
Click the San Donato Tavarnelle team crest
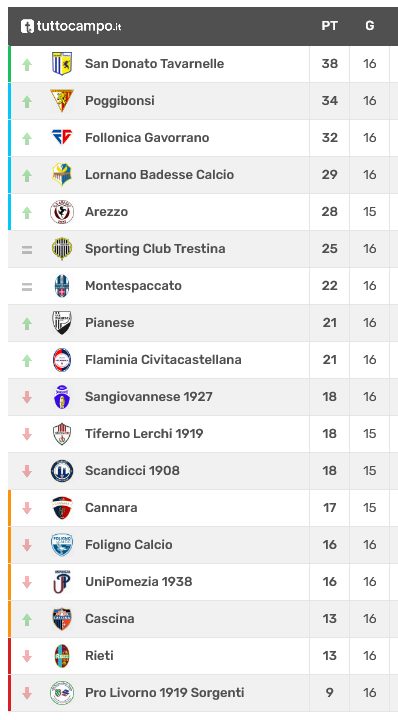click(62, 64)
